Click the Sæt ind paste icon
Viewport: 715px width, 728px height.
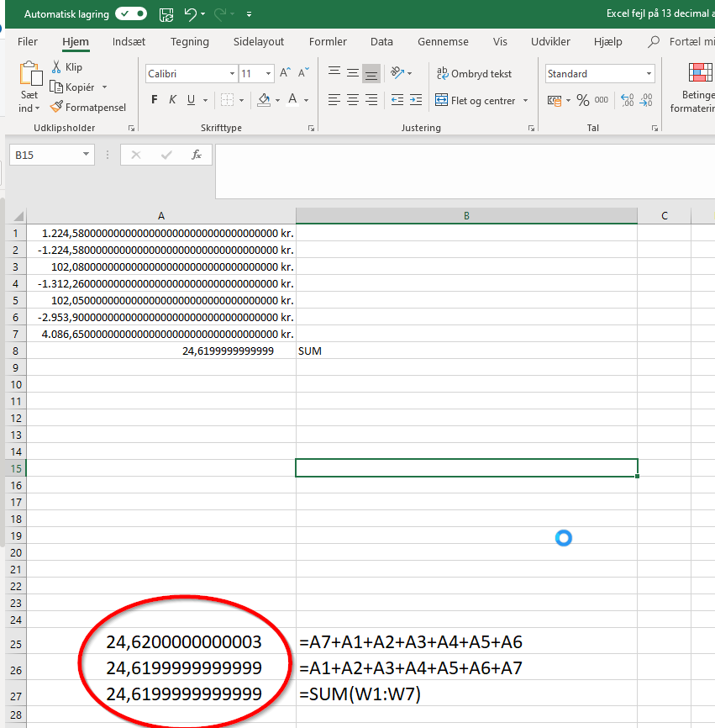click(30, 74)
